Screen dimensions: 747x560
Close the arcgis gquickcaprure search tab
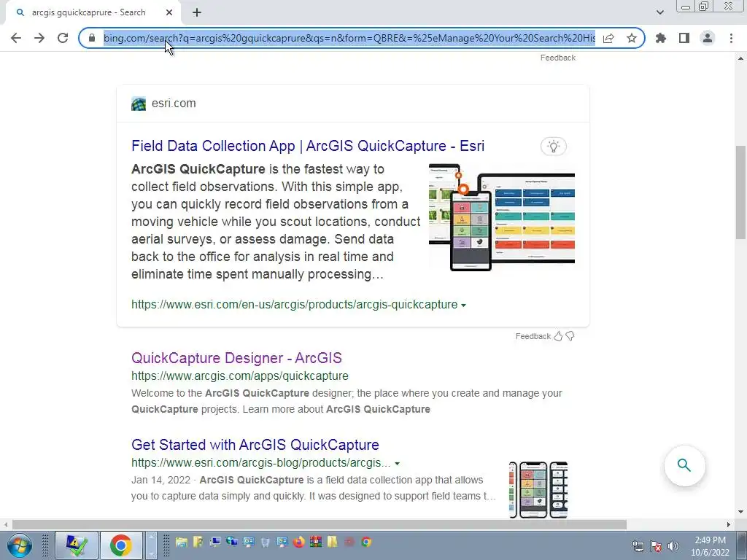[169, 13]
